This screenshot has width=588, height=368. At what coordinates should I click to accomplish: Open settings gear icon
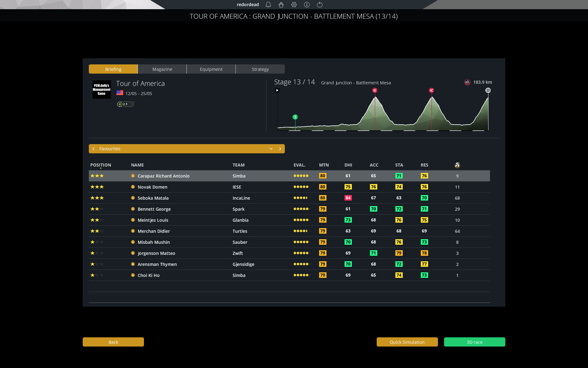294,5
